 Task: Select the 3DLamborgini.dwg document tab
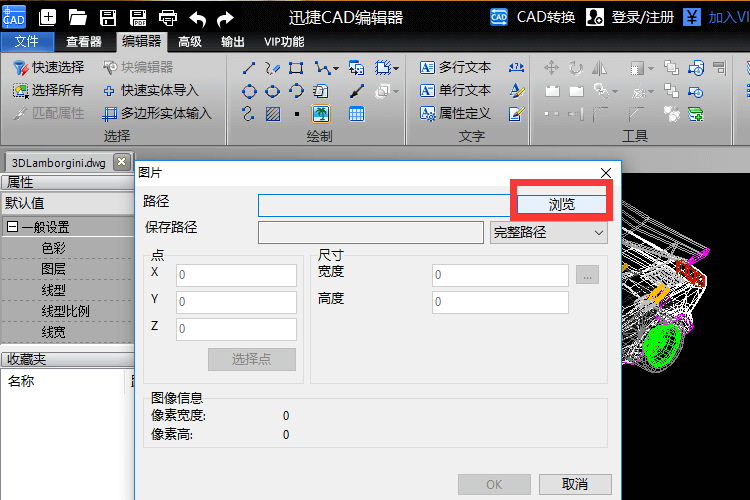click(58, 163)
